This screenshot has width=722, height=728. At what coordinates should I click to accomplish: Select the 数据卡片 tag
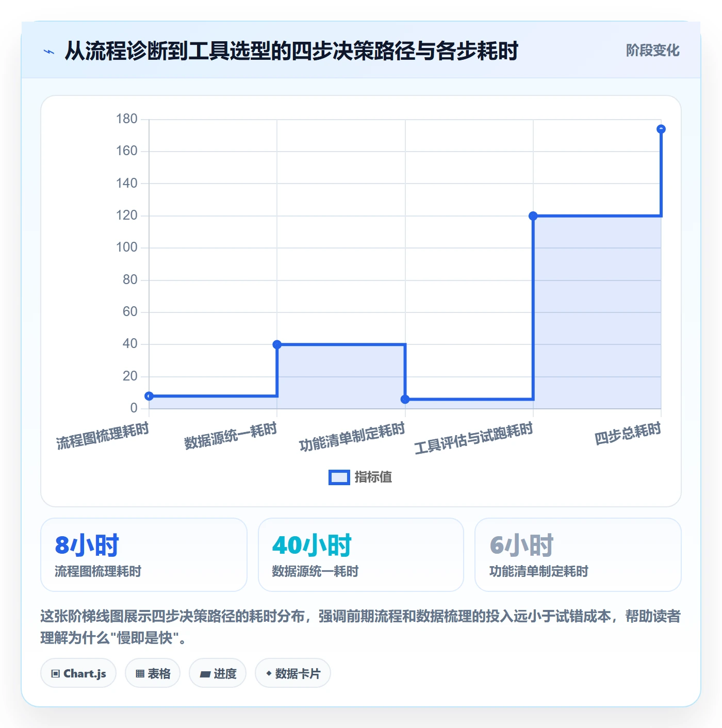click(x=293, y=673)
